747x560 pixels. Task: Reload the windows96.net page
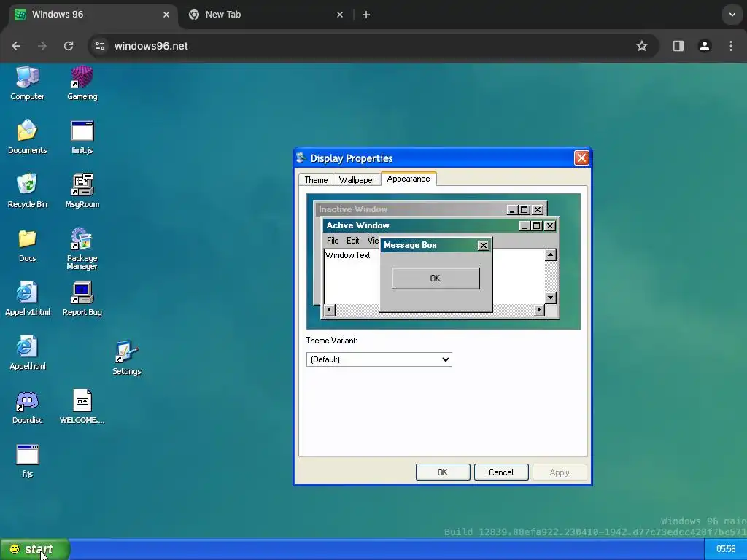coord(69,46)
